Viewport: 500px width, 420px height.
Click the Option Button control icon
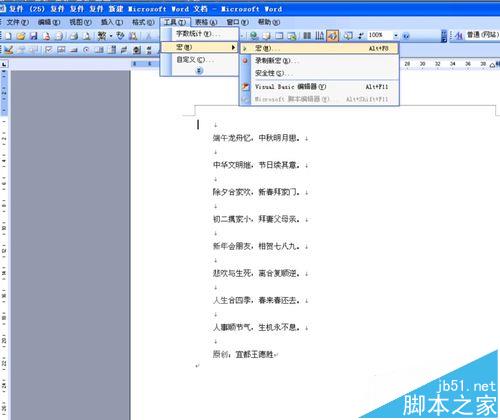[86, 50]
